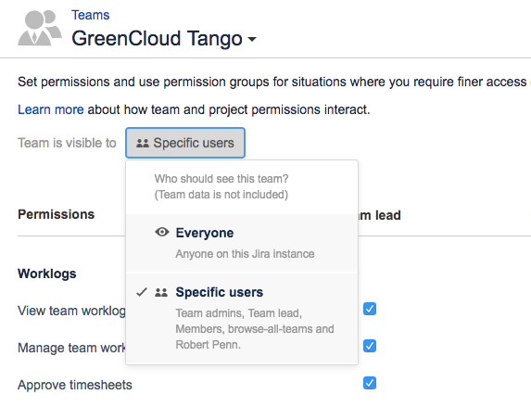
Task: Choose the Specific users menu option
Action: (242, 318)
